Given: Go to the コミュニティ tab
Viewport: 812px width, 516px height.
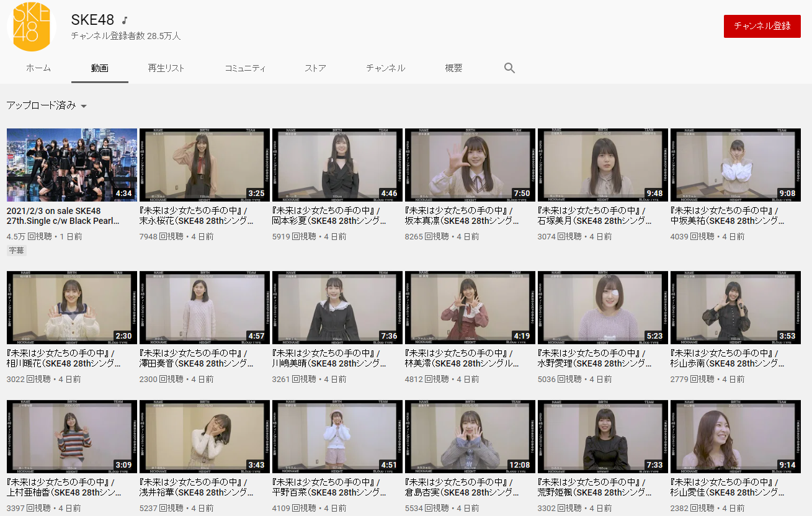Looking at the screenshot, I should (245, 68).
